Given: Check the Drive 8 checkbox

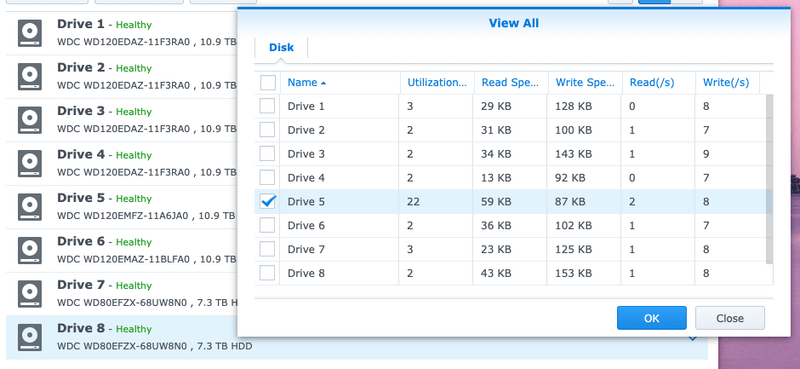Looking at the screenshot, I should [x=267, y=273].
